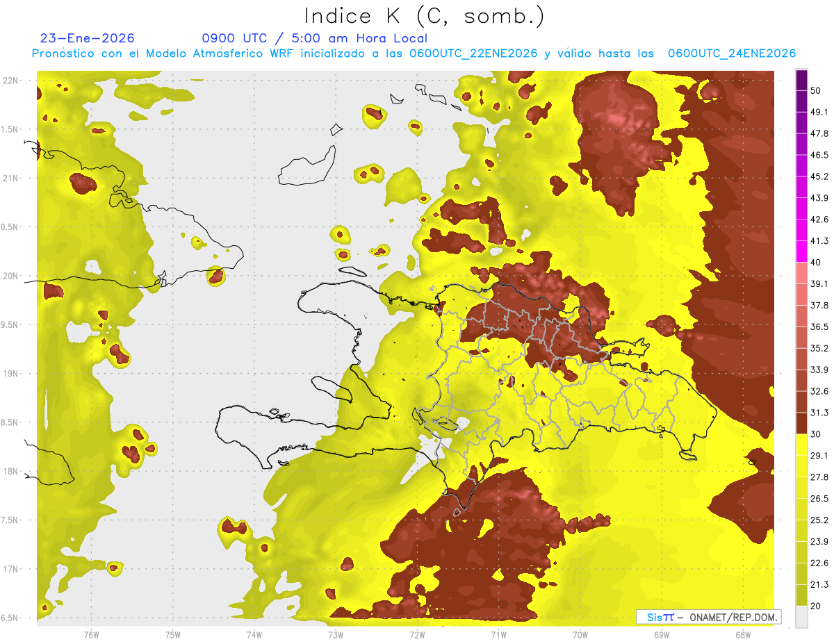The height and width of the screenshot is (644, 834).
Task: Click the color scale value "50"
Action: 816,90
